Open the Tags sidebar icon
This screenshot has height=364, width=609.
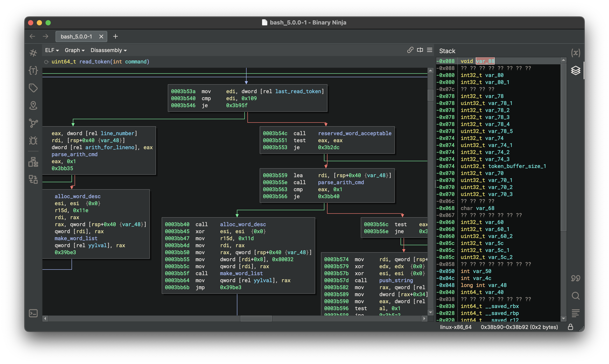(x=33, y=88)
